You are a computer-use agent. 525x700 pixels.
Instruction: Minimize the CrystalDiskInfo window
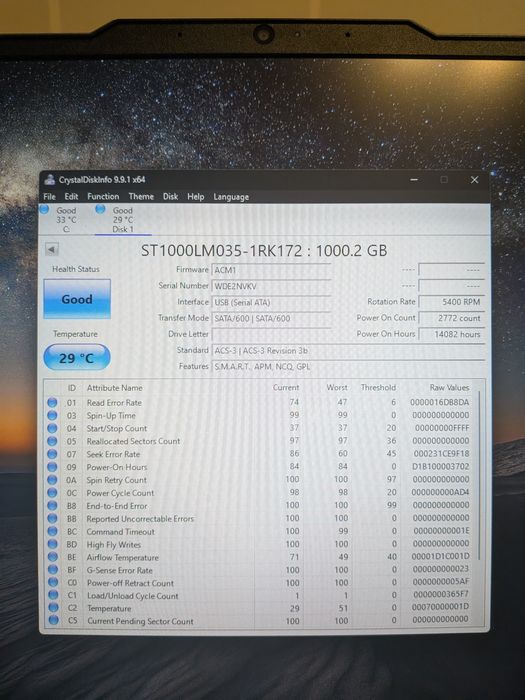pos(414,180)
